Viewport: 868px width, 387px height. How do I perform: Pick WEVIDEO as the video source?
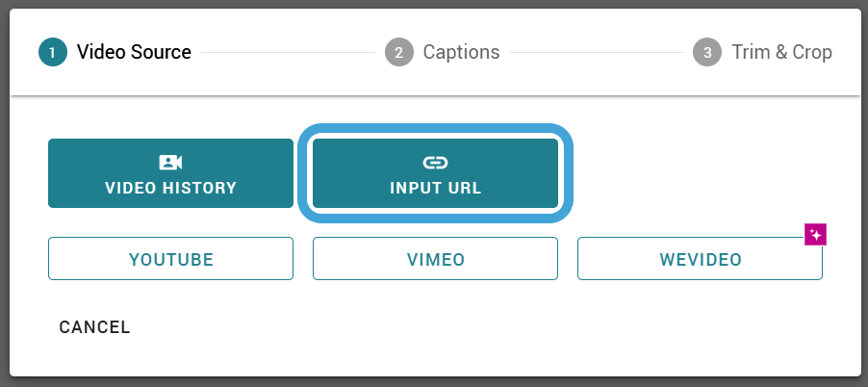click(x=700, y=259)
